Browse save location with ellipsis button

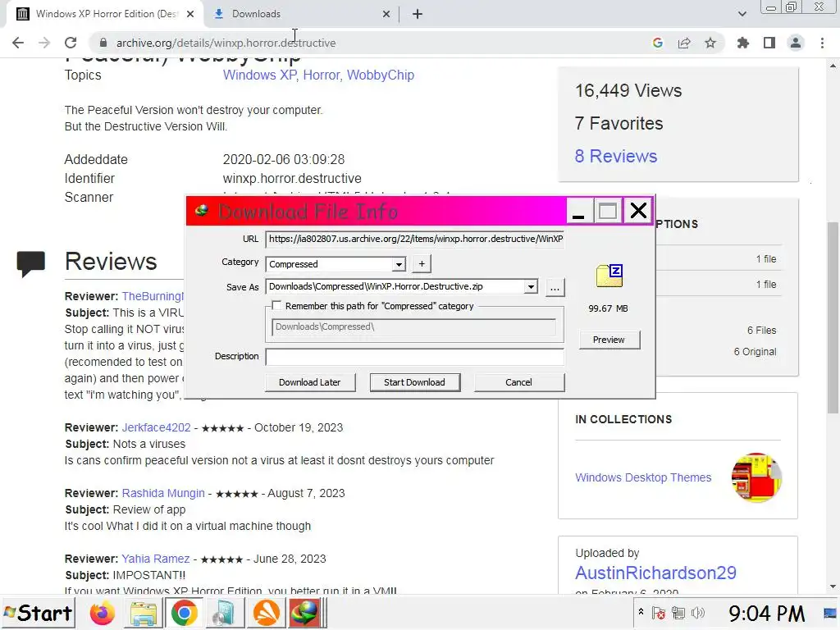(555, 288)
